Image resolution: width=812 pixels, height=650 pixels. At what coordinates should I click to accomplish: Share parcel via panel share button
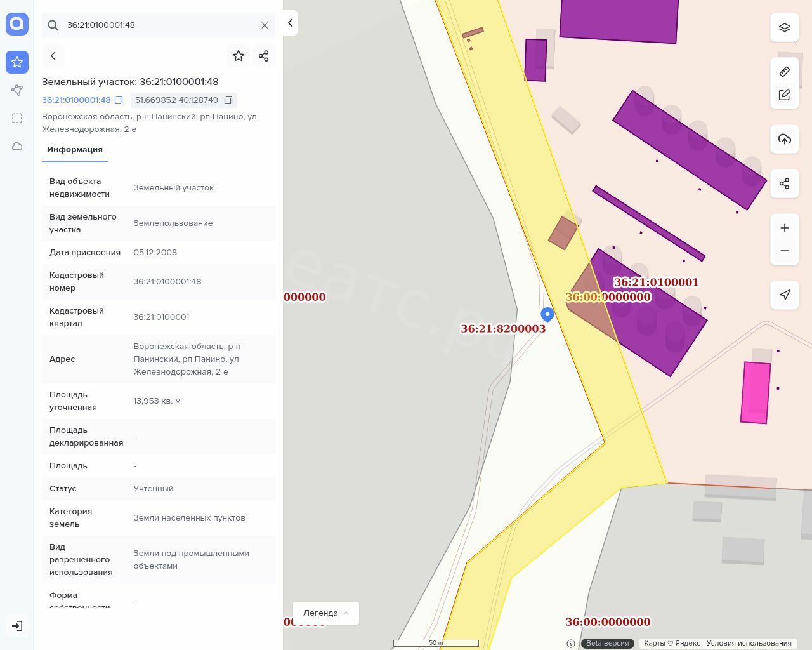264,56
